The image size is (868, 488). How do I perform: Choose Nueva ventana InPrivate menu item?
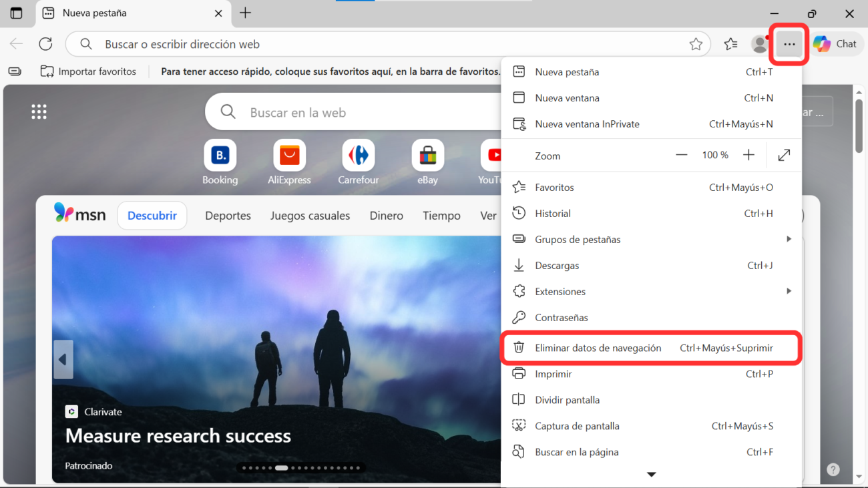click(587, 124)
